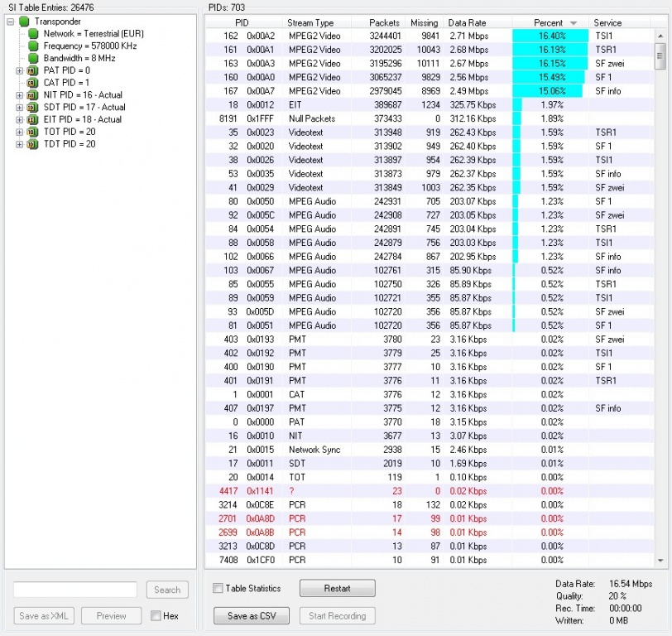Screen dimensions: 672x636
Task: Expand the NIT PID = 16 - Actual node
Action: (x=19, y=94)
